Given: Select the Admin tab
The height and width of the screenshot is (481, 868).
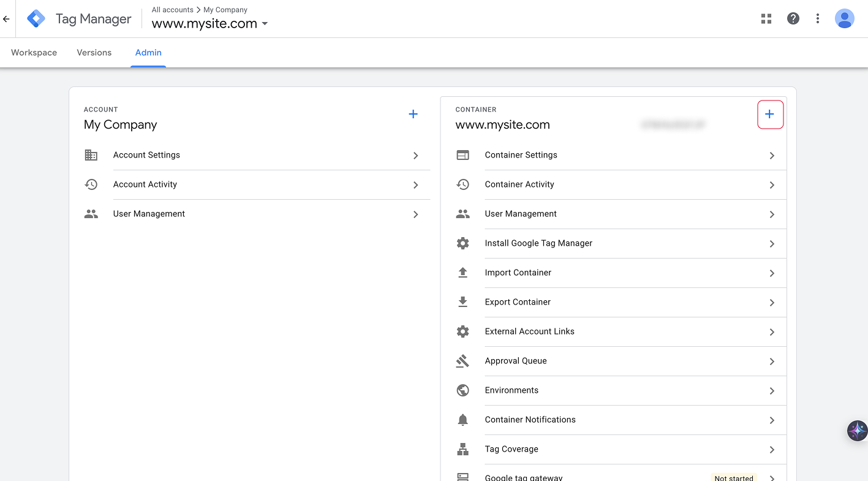Looking at the screenshot, I should click(148, 53).
